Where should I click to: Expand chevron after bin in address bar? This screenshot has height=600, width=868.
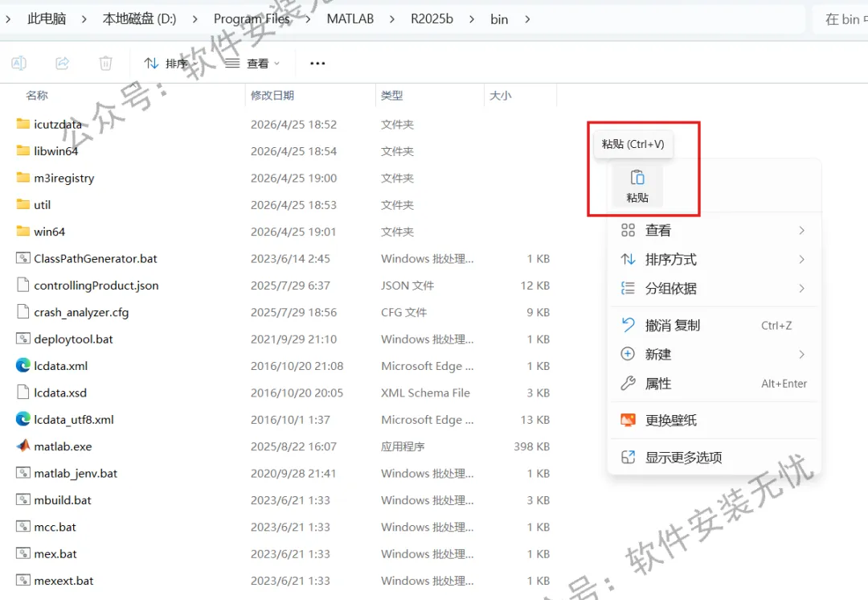(527, 19)
